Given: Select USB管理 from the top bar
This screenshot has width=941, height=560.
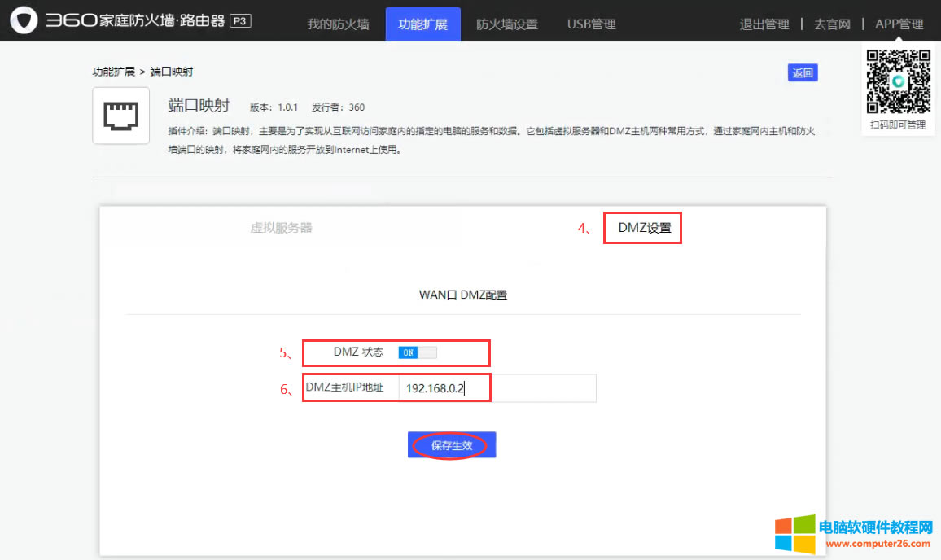Looking at the screenshot, I should point(591,24).
